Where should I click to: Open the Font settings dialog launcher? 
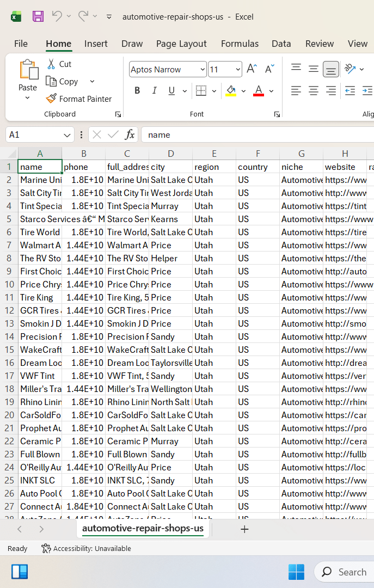pyautogui.click(x=277, y=114)
